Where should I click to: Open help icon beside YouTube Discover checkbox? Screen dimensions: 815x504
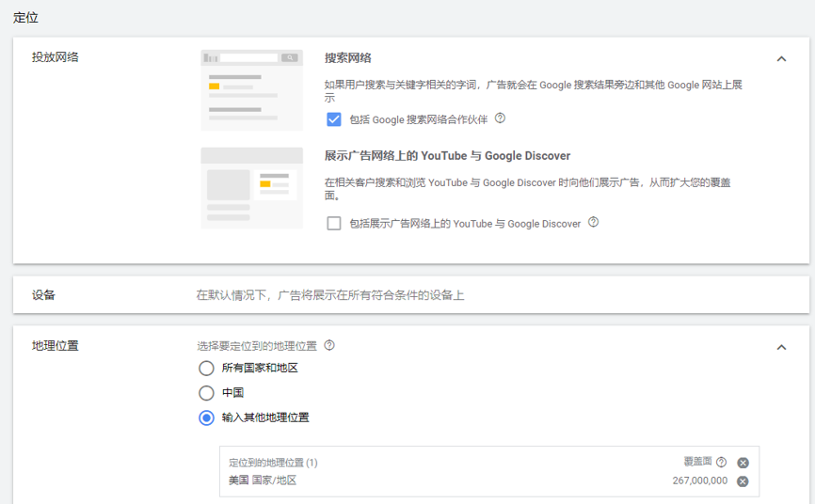pyautogui.click(x=593, y=223)
